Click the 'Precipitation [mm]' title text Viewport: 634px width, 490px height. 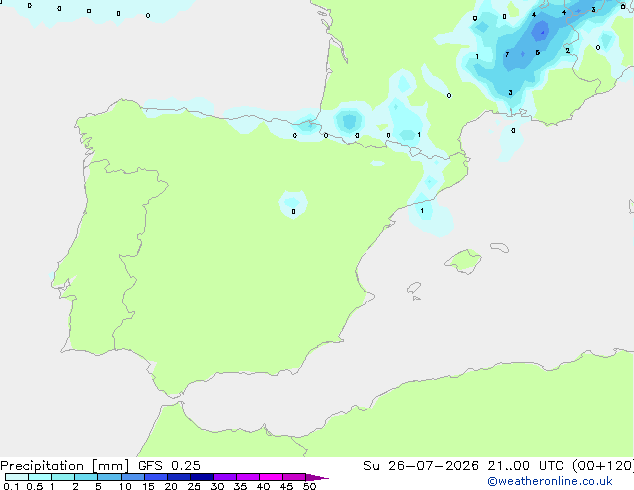click(x=65, y=466)
